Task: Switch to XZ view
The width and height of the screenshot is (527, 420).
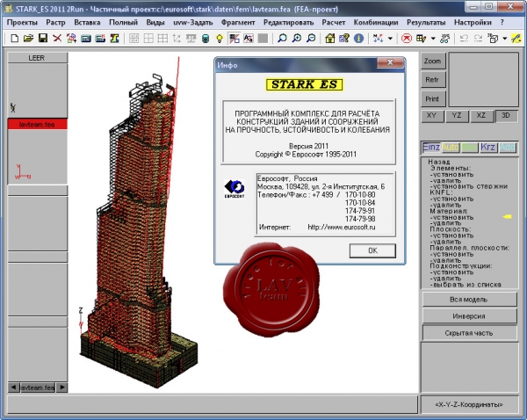Action: click(x=481, y=116)
